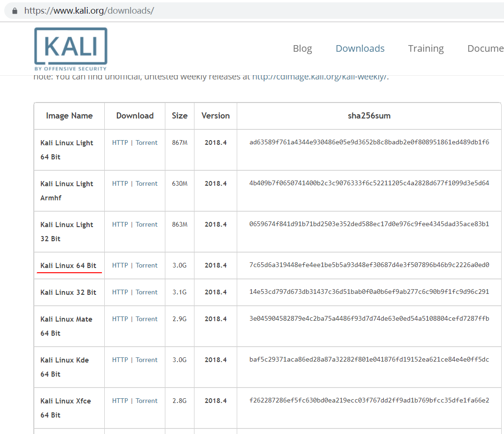This screenshot has height=434, width=504.
Task: Click the Download column header
Action: [135, 116]
